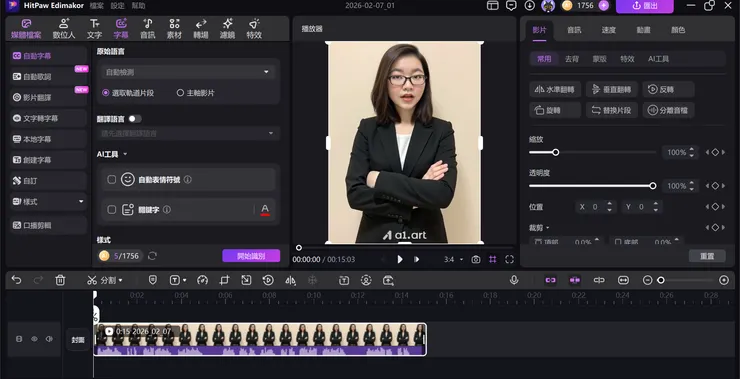The height and width of the screenshot is (379, 740).
Task: Click the 透明度 opacity slider handle
Action: click(x=653, y=185)
